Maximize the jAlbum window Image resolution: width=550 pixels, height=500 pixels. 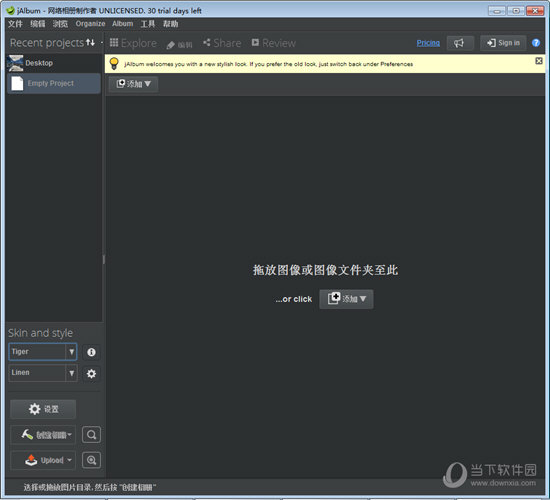pyautogui.click(x=516, y=11)
